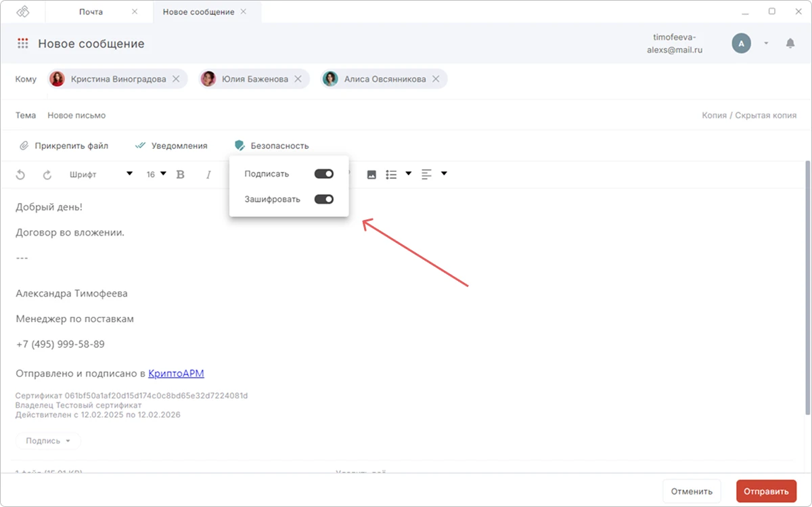Toggle the Подписать switch

[x=324, y=174]
